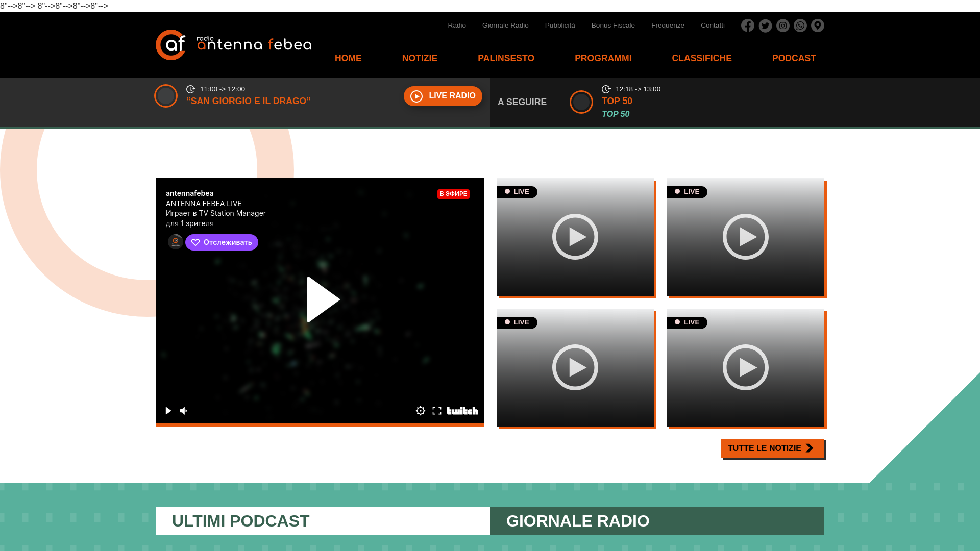Mute the Twitch stream volume
The height and width of the screenshot is (551, 980).
tap(184, 411)
